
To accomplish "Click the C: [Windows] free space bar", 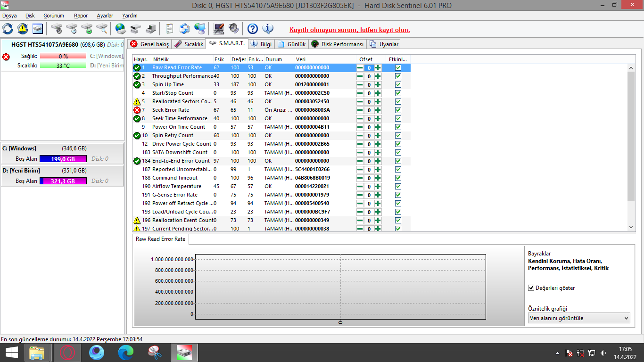I will tap(63, 159).
